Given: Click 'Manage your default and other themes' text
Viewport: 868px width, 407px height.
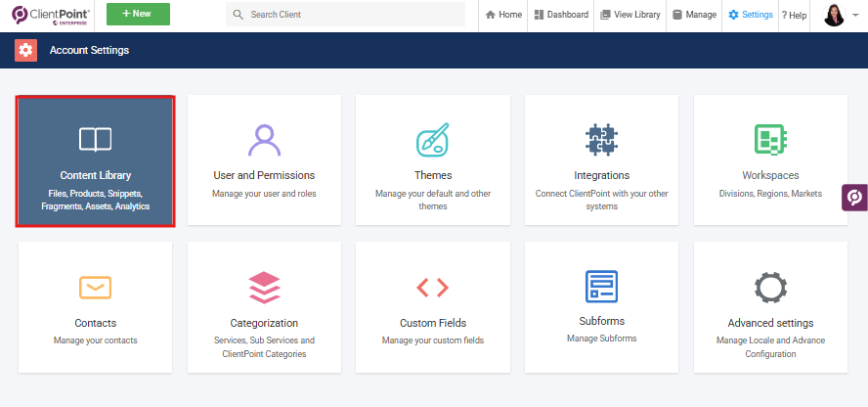Looking at the screenshot, I should [433, 200].
